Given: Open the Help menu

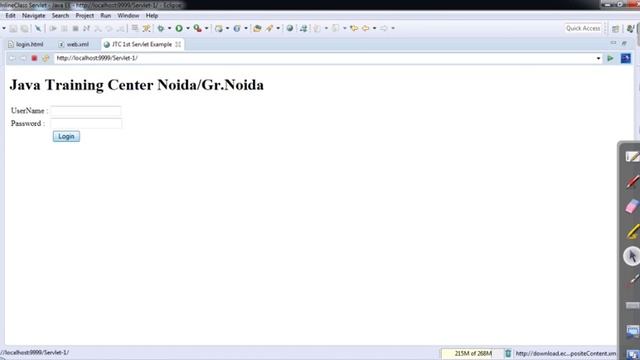Looking at the screenshot, I should click(x=152, y=16).
